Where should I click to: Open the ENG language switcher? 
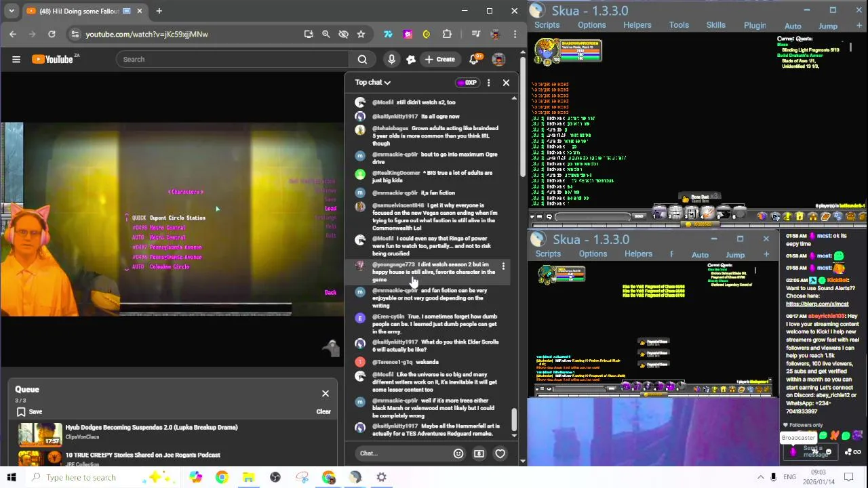click(x=790, y=477)
